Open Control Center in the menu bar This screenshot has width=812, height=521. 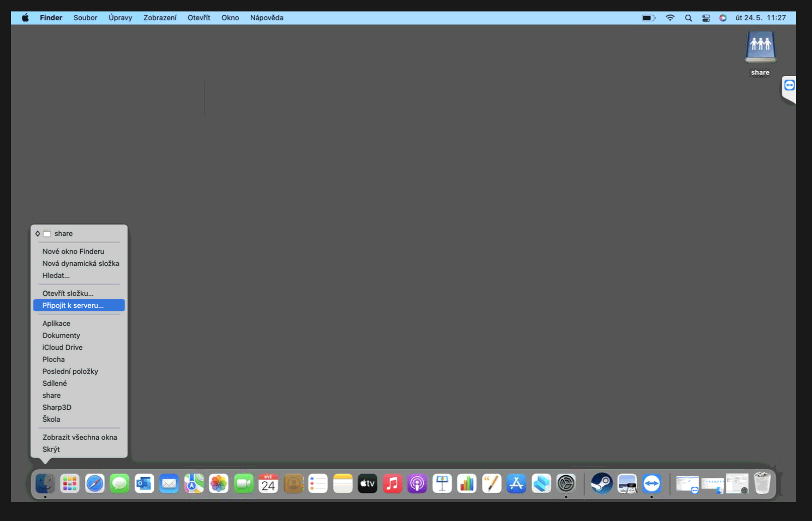click(706, 18)
